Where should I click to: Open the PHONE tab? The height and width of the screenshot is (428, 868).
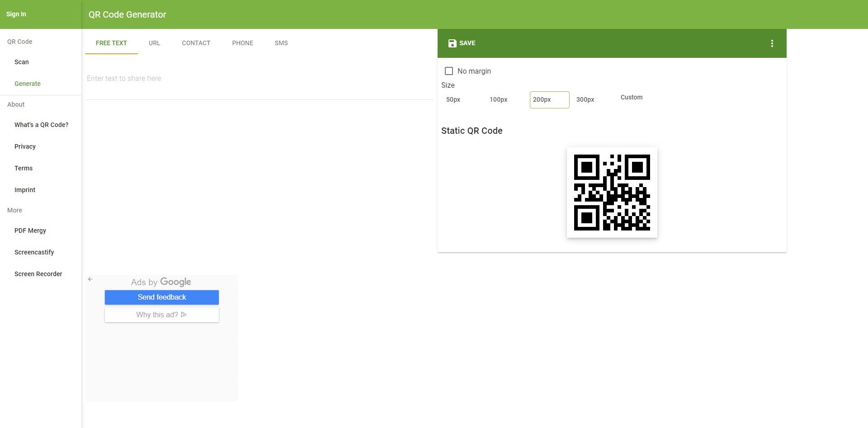pyautogui.click(x=243, y=43)
